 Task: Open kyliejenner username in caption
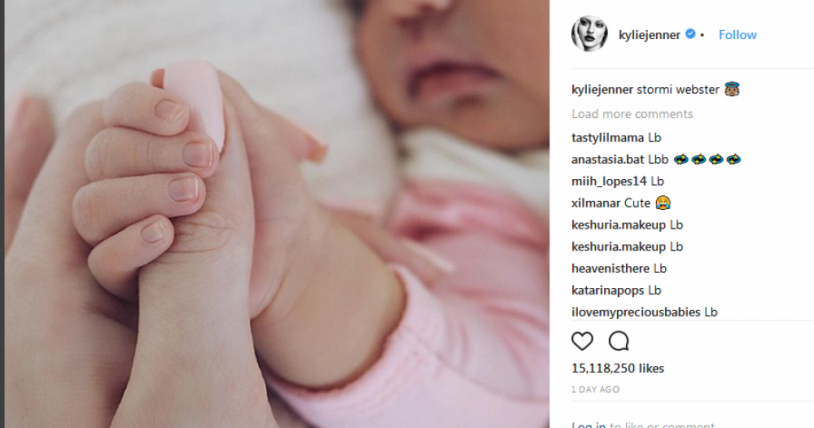coord(602,89)
